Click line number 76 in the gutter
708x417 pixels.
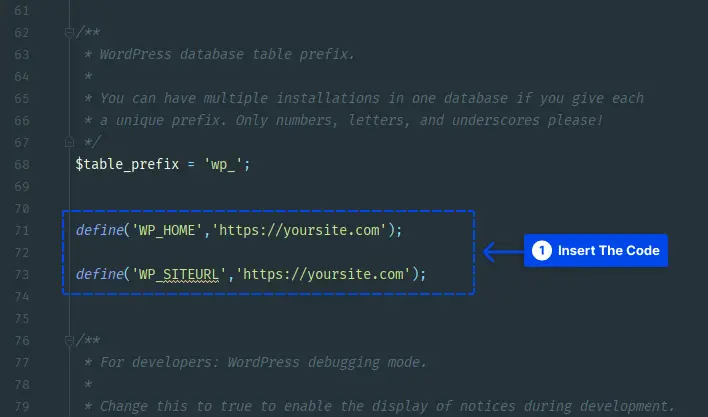22,341
